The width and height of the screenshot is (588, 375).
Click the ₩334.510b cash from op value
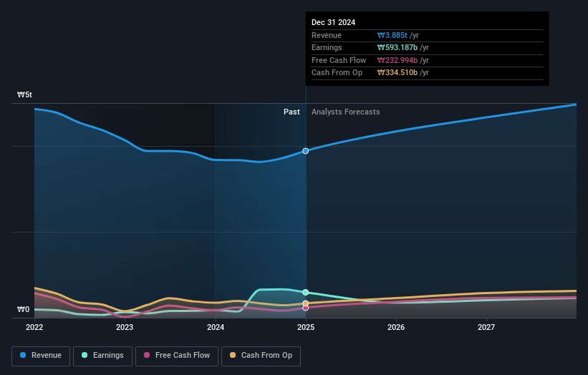(x=397, y=73)
